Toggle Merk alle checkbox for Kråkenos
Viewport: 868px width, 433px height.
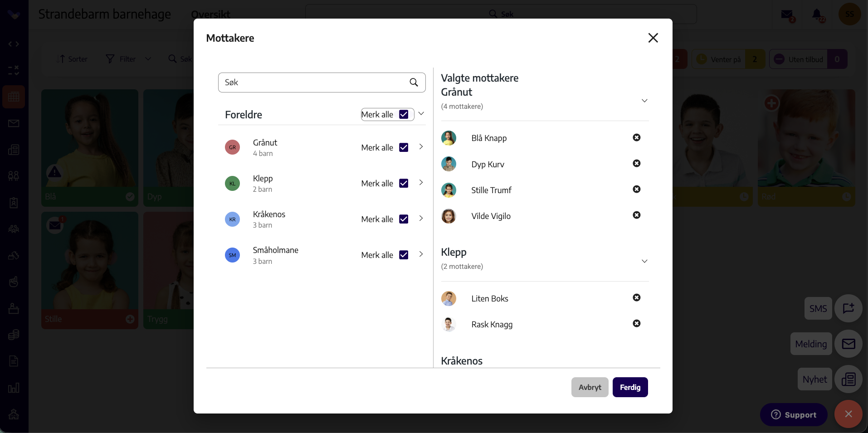coord(404,219)
